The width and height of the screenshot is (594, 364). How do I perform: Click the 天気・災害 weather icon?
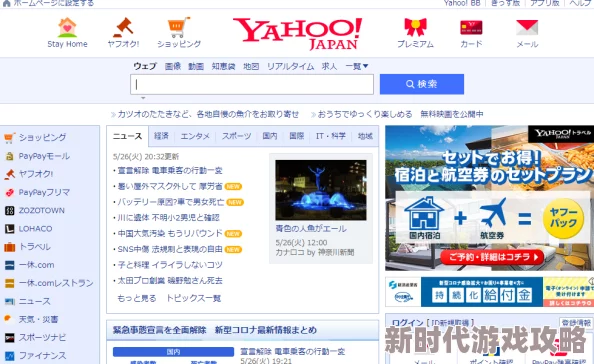coord(8,319)
